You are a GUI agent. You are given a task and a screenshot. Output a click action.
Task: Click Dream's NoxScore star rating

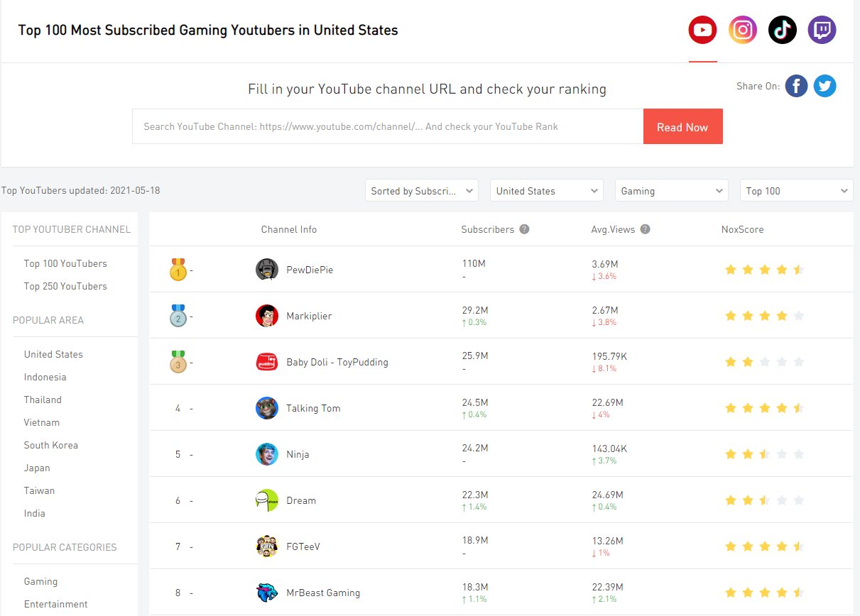(x=764, y=500)
